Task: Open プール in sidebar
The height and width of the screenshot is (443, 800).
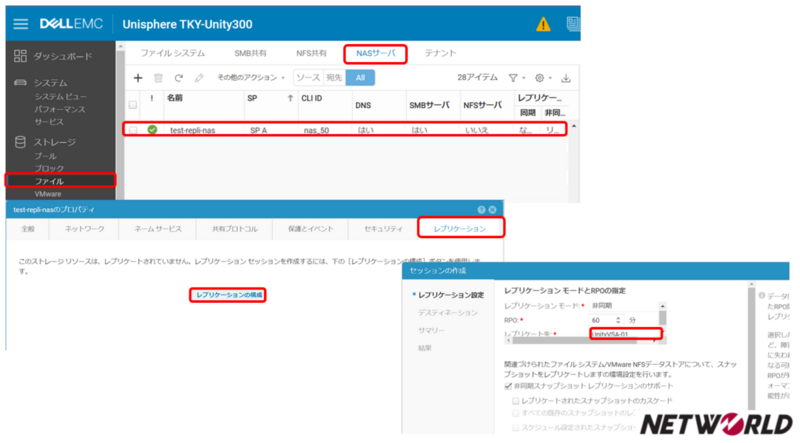Action: click(45, 156)
